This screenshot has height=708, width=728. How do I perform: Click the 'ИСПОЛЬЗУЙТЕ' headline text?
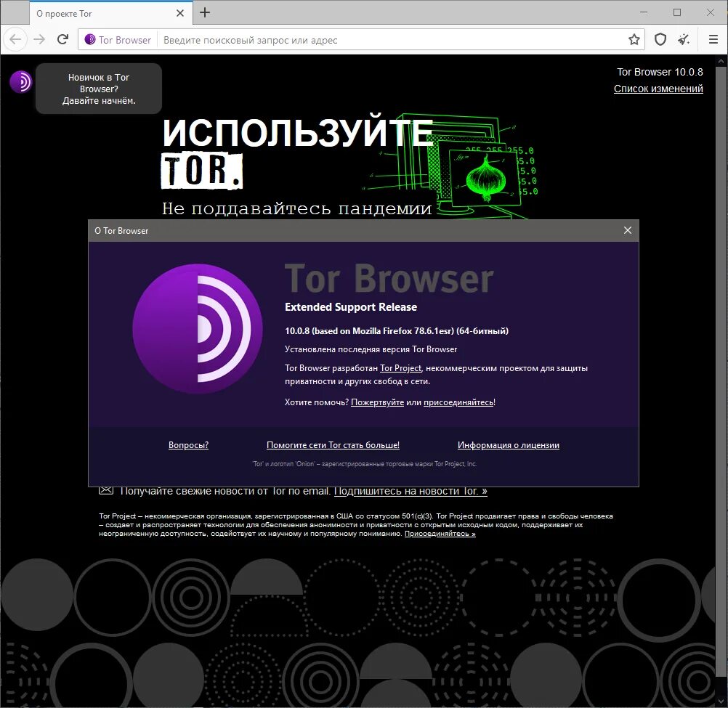298,133
